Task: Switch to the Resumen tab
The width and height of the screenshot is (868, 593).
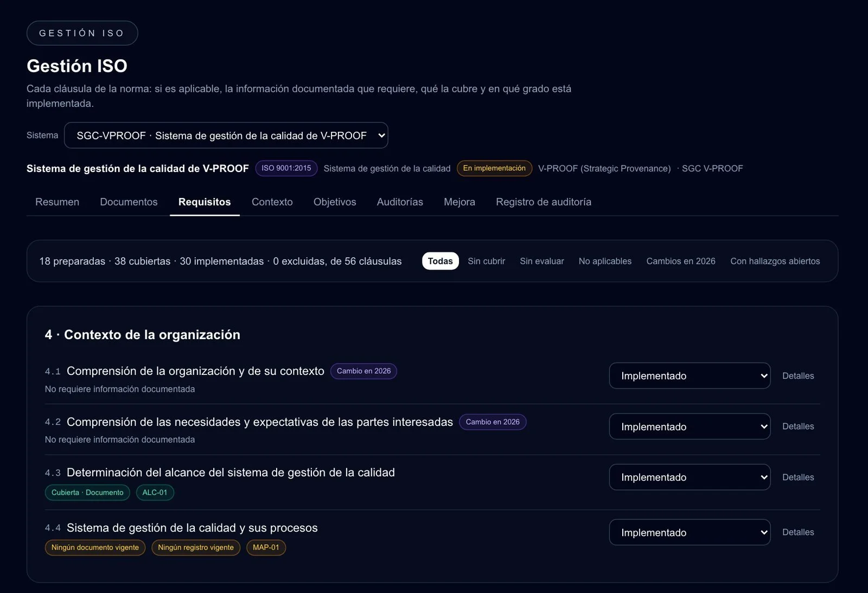Action: [x=57, y=202]
